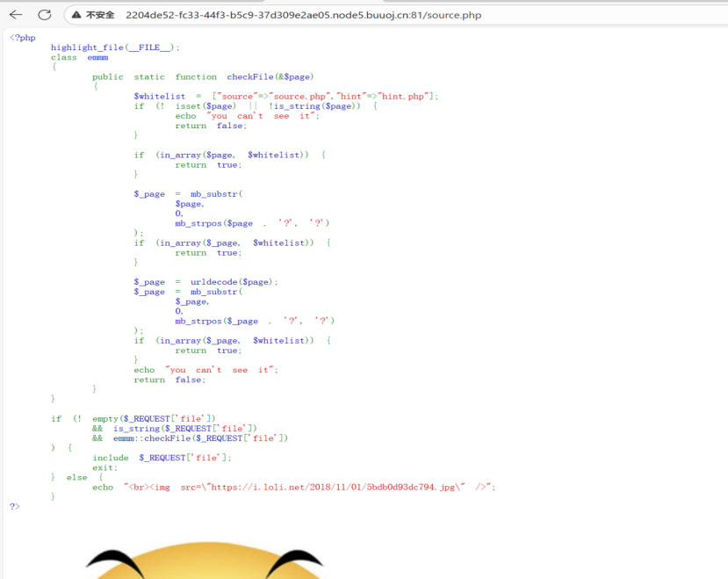
Task: Click the first 'return false;' statement
Action: pos(211,126)
